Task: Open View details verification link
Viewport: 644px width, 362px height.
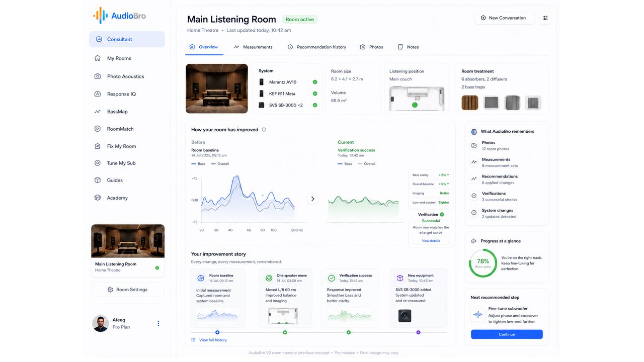Action: 431,241
